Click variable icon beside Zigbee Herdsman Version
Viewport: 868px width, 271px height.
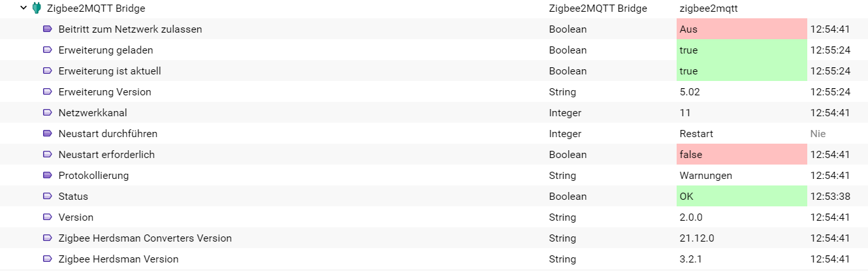click(x=47, y=259)
